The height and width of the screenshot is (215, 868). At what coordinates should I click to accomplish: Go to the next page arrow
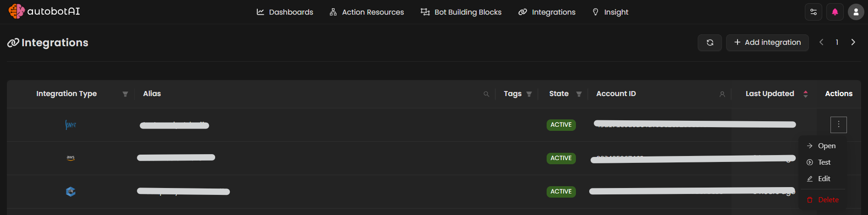tap(853, 42)
